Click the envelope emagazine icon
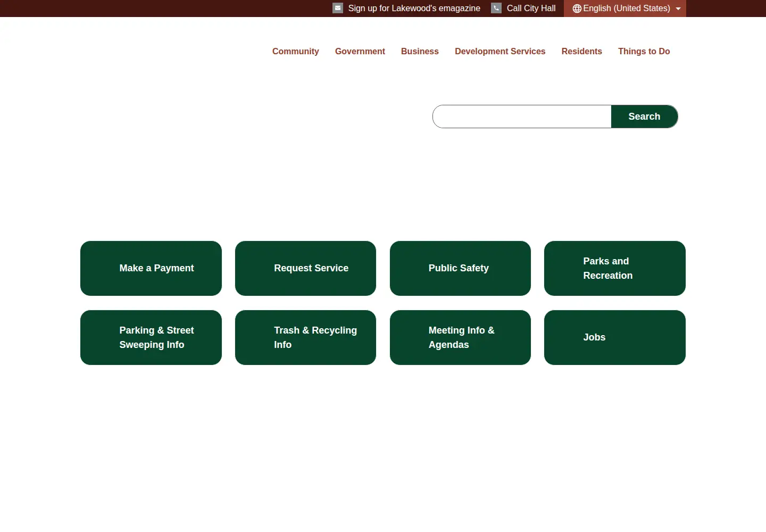Viewport: 766px width, 532px height. [338, 8]
